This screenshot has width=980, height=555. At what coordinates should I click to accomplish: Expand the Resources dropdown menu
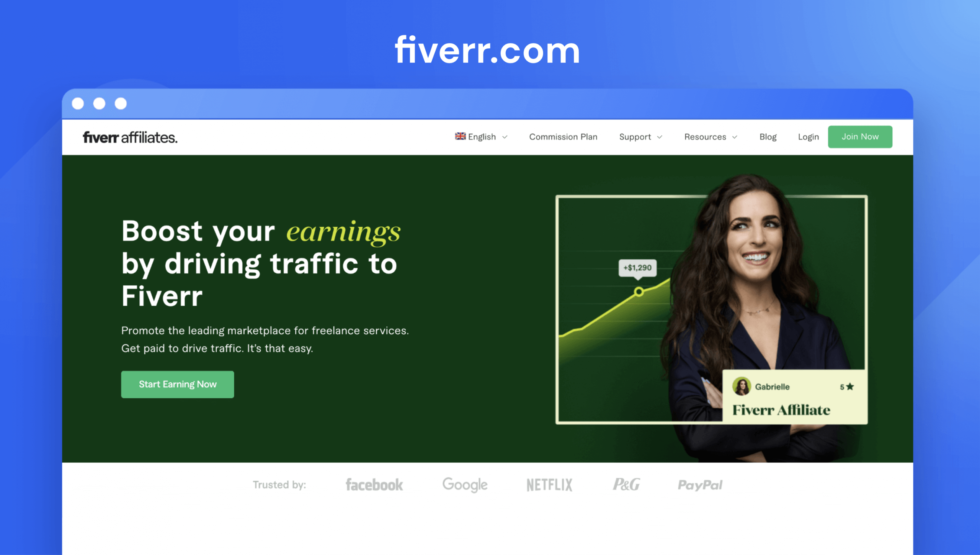710,137
